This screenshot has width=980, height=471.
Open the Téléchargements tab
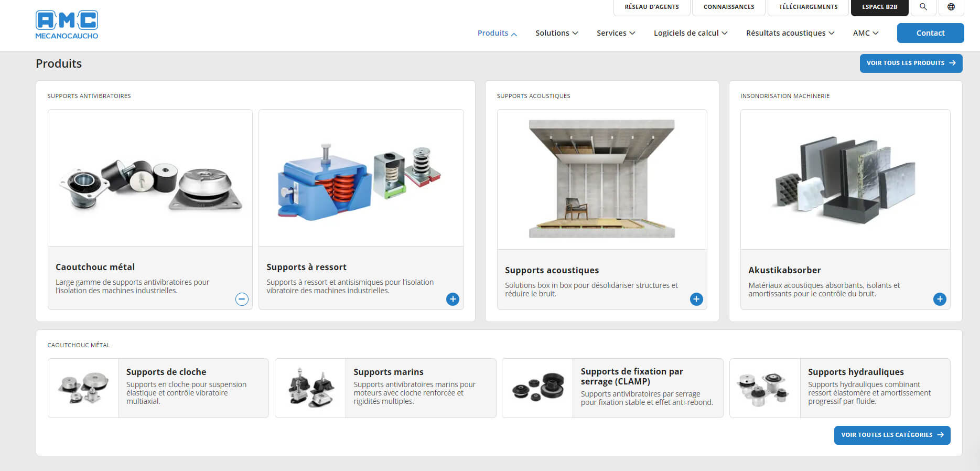(808, 7)
